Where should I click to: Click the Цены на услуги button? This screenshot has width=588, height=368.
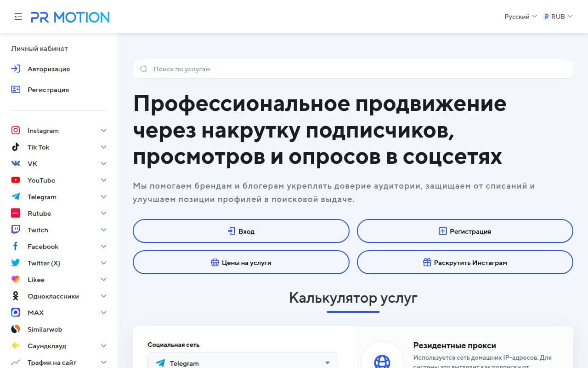241,262
